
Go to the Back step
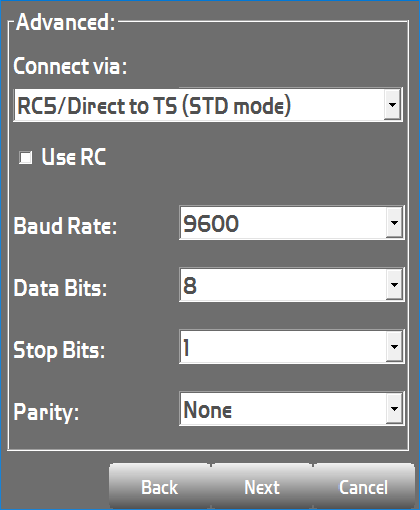coord(160,487)
